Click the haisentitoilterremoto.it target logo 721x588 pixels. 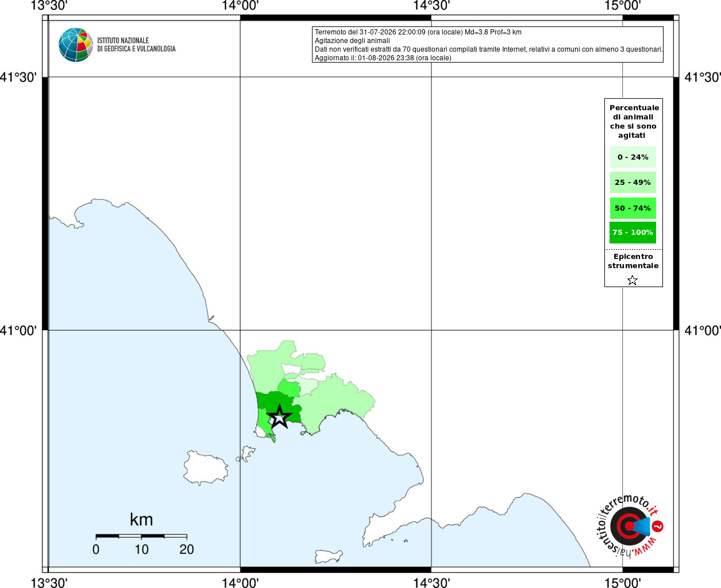tap(630, 526)
